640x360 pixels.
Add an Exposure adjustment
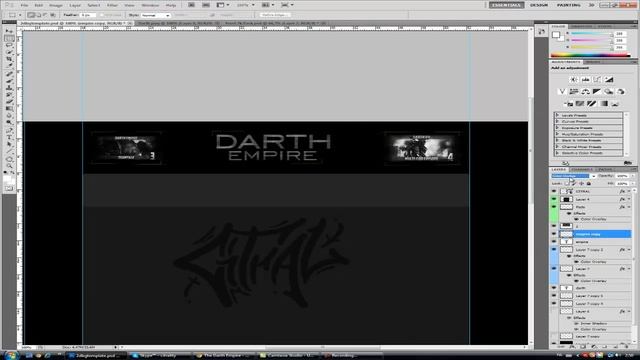coord(609,80)
